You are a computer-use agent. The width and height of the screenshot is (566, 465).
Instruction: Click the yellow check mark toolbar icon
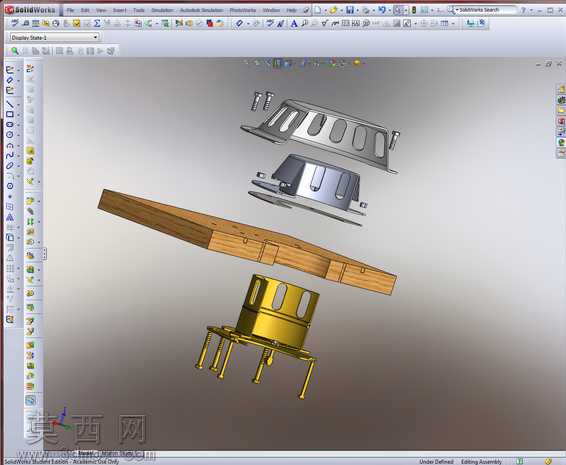(76, 24)
